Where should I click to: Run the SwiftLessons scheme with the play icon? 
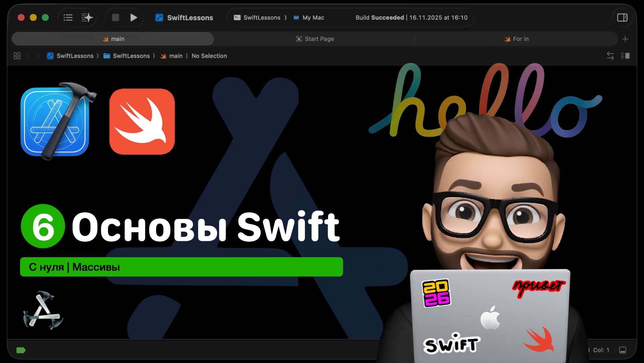(x=134, y=17)
